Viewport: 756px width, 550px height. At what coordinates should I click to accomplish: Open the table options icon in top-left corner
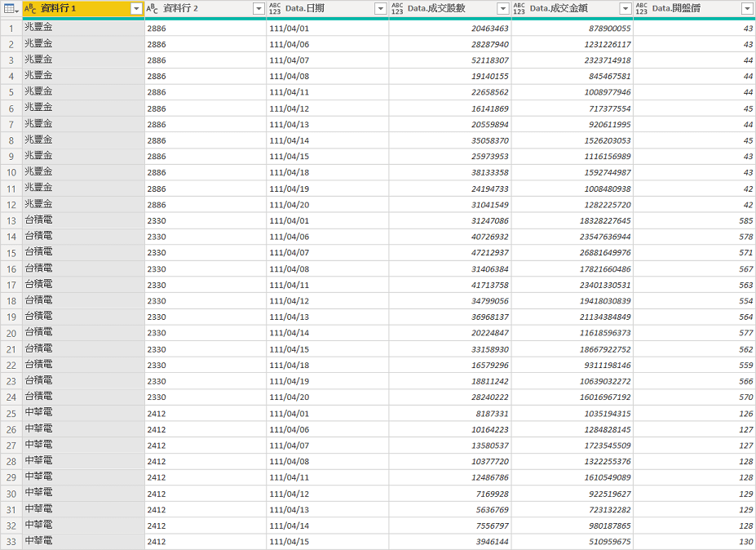[x=11, y=8]
